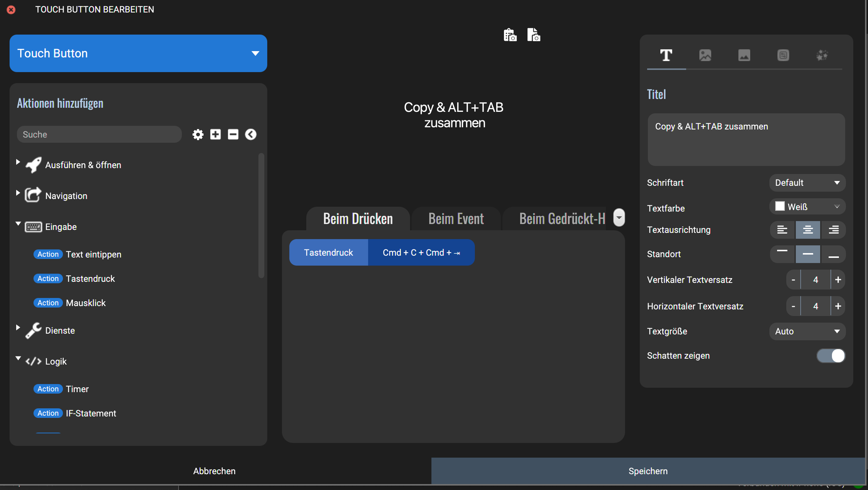The width and height of the screenshot is (868, 490).
Task: Open the background image tab
Action: pyautogui.click(x=744, y=55)
